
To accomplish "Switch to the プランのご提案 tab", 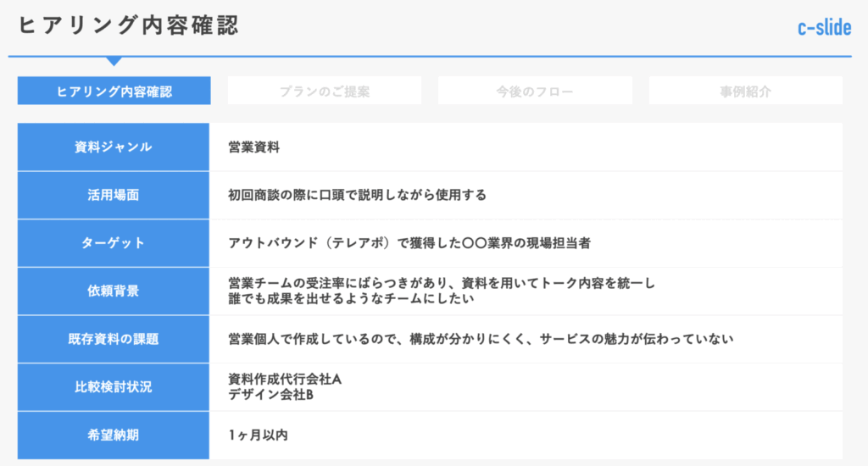I will [x=324, y=91].
